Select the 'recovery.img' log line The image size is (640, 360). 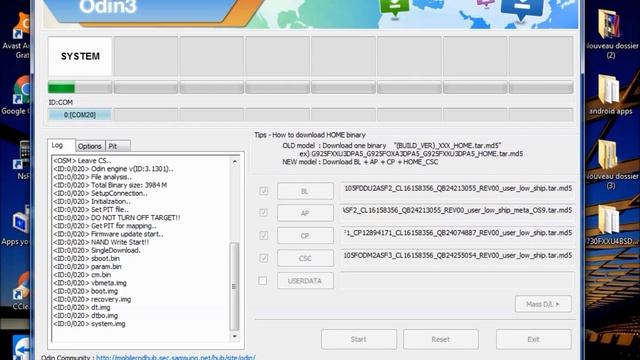click(x=92, y=299)
